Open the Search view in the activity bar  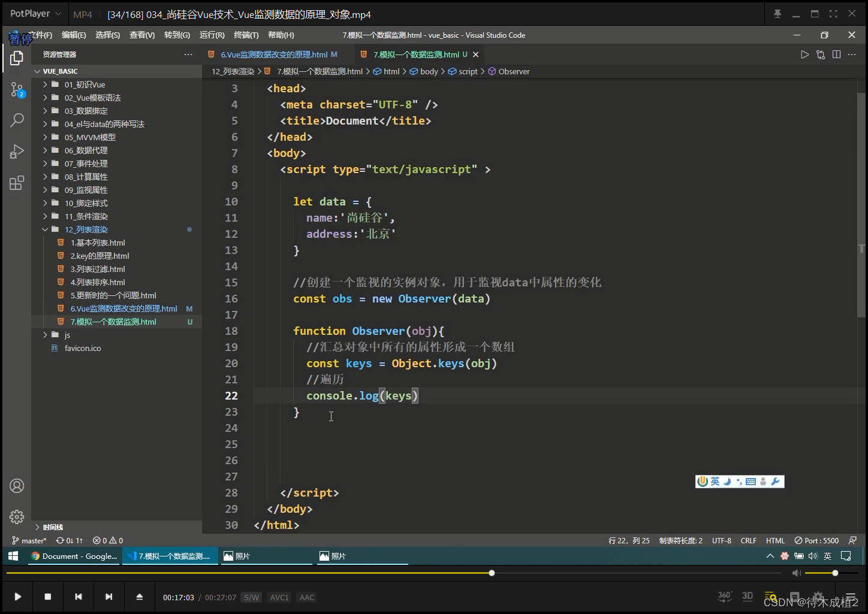(x=17, y=120)
